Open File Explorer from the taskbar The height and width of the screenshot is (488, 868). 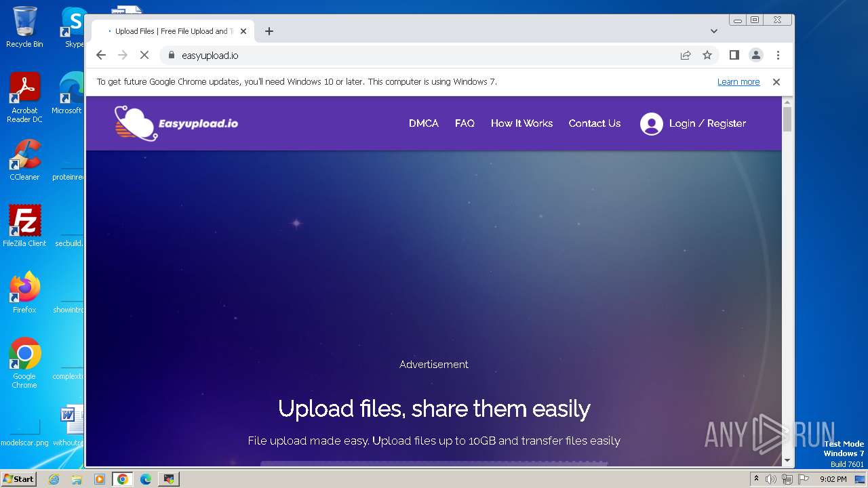[77, 479]
